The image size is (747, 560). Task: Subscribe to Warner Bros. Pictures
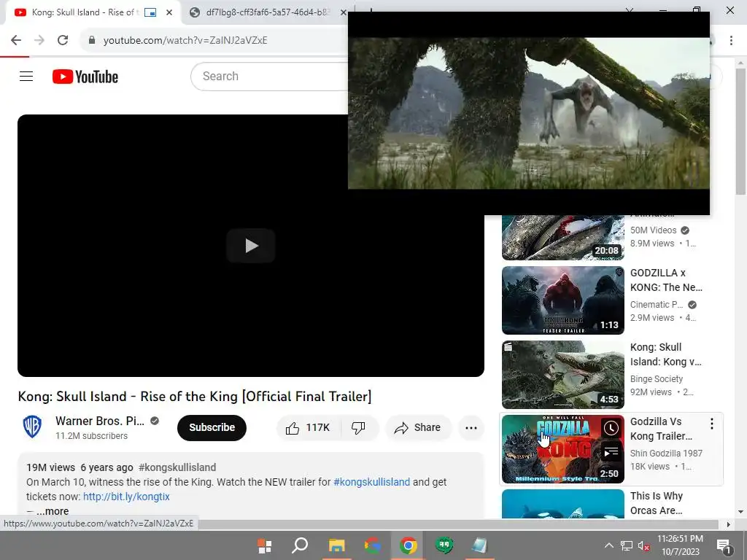click(212, 427)
